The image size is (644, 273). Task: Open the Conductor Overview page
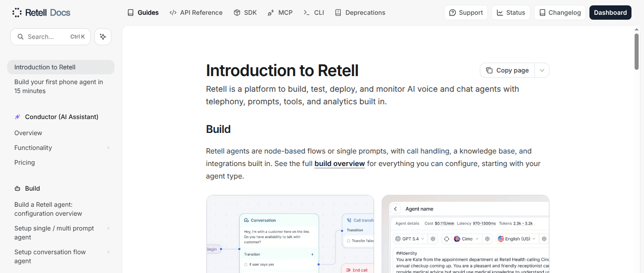pos(61,133)
